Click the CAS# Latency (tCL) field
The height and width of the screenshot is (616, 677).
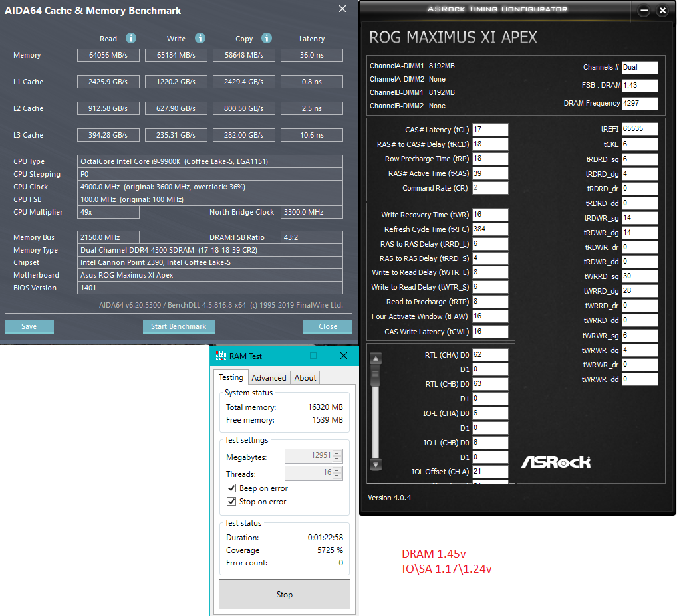490,130
